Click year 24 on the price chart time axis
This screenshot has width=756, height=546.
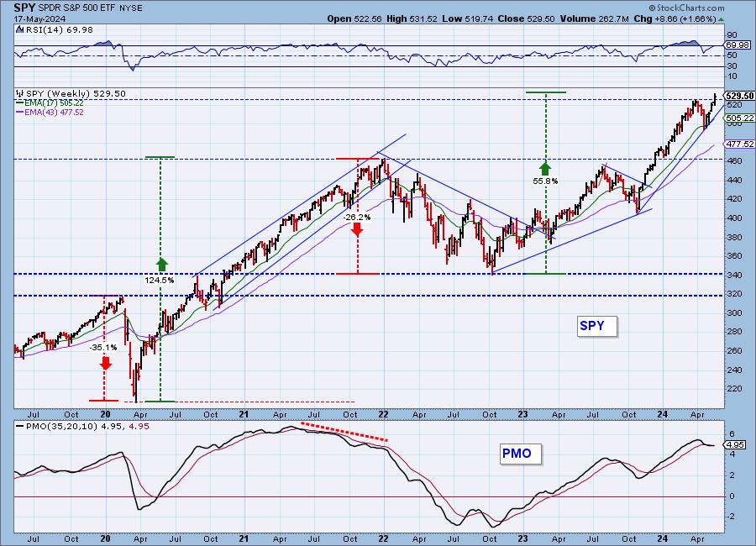(662, 414)
